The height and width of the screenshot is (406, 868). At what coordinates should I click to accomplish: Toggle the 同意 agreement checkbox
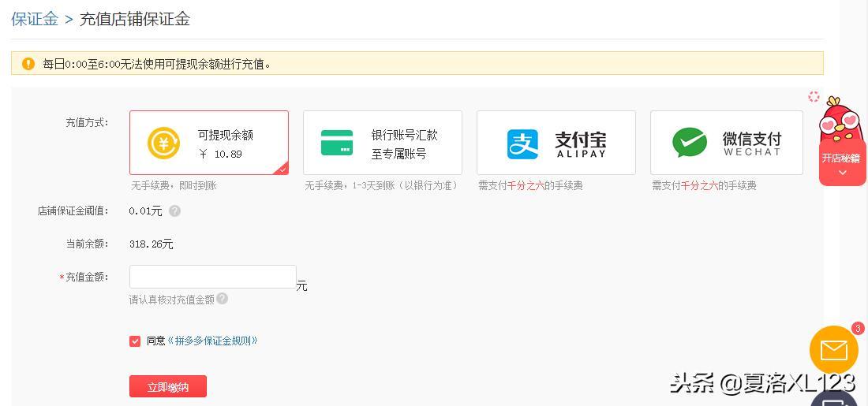tap(135, 341)
